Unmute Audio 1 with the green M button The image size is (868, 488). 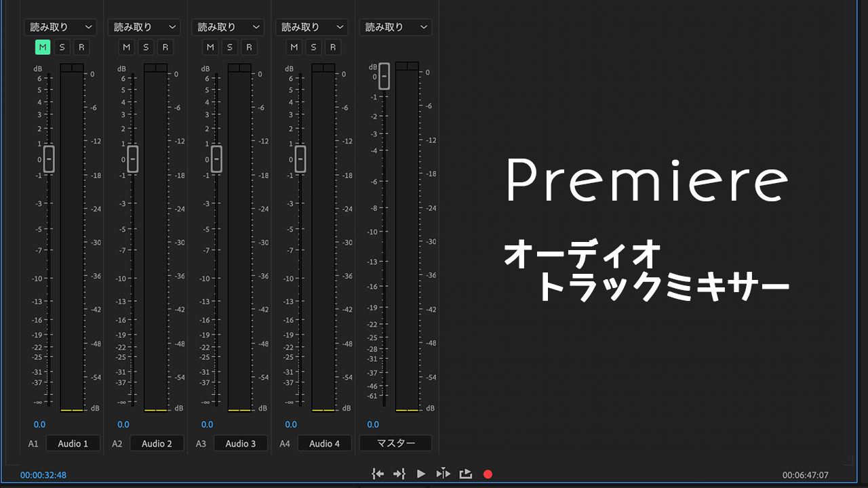43,47
